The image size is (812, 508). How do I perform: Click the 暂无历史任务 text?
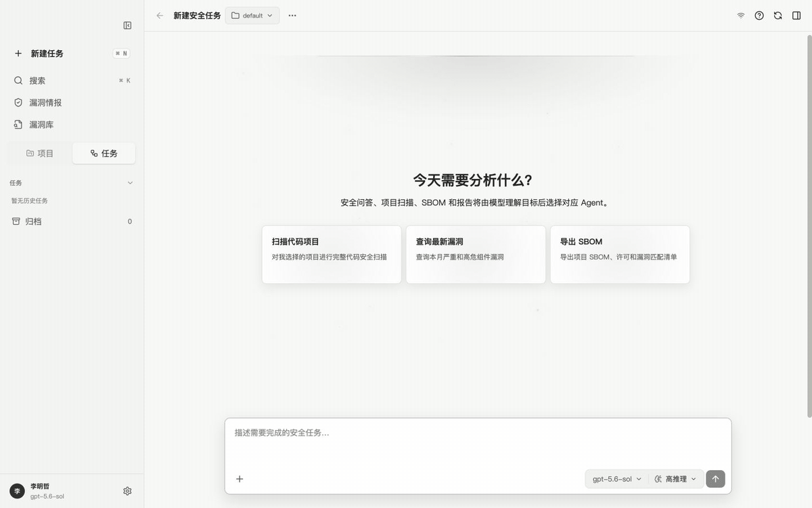click(x=29, y=200)
